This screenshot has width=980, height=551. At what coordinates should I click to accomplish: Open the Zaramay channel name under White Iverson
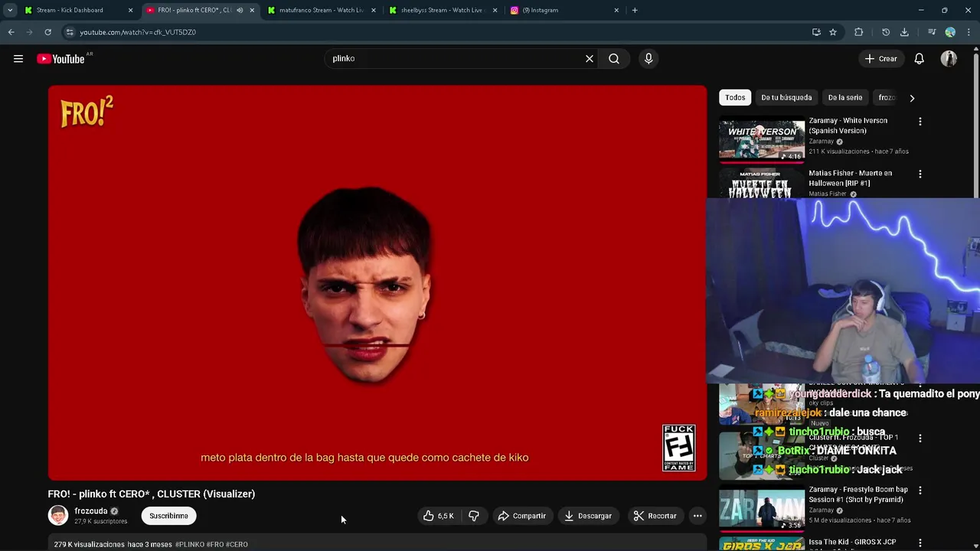coord(822,142)
